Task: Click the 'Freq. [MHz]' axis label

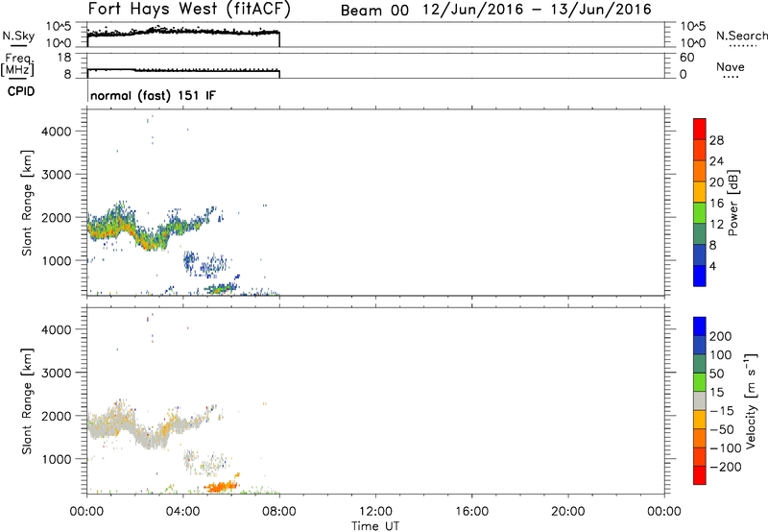Action: tap(17, 64)
